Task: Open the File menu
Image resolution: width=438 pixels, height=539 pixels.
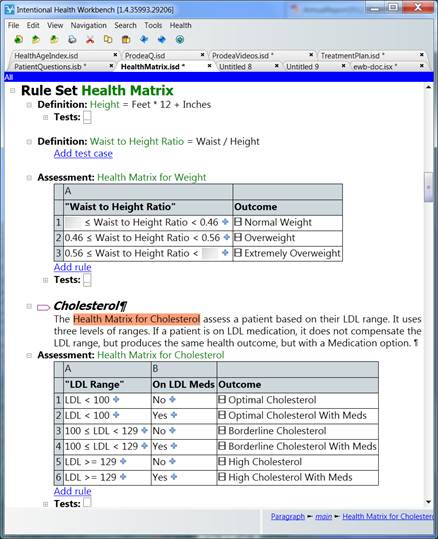Action: [13, 25]
